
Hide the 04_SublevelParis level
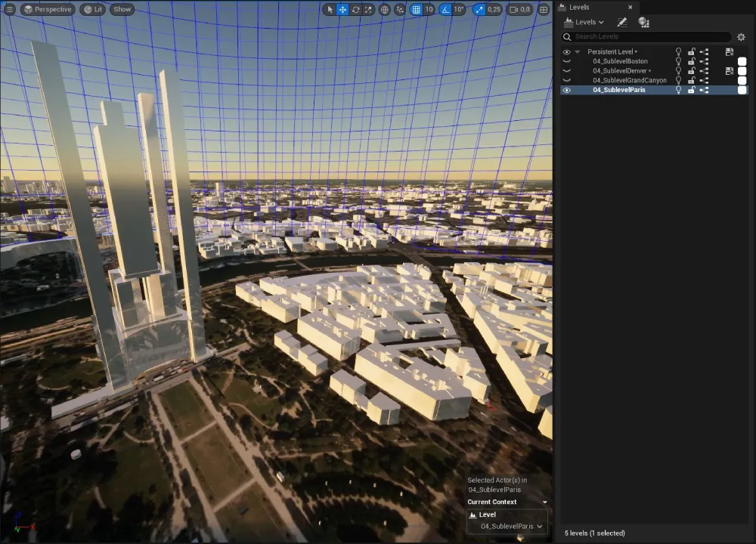pos(566,90)
